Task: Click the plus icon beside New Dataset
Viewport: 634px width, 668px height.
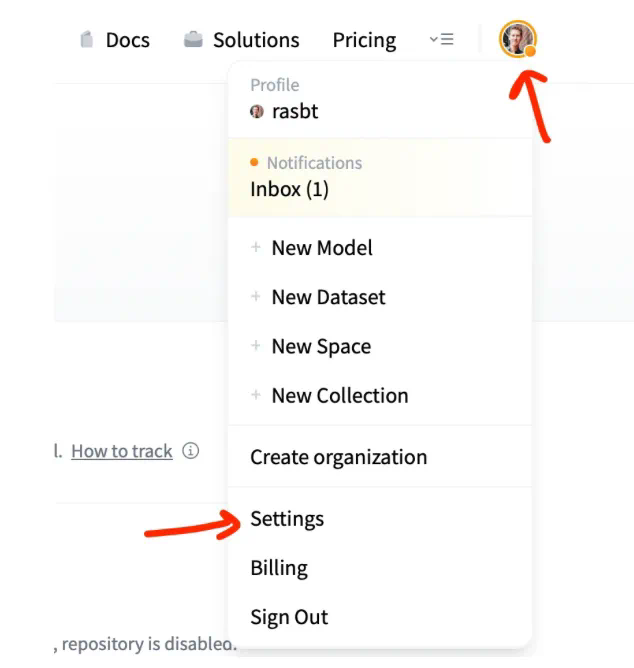Action: coord(256,297)
